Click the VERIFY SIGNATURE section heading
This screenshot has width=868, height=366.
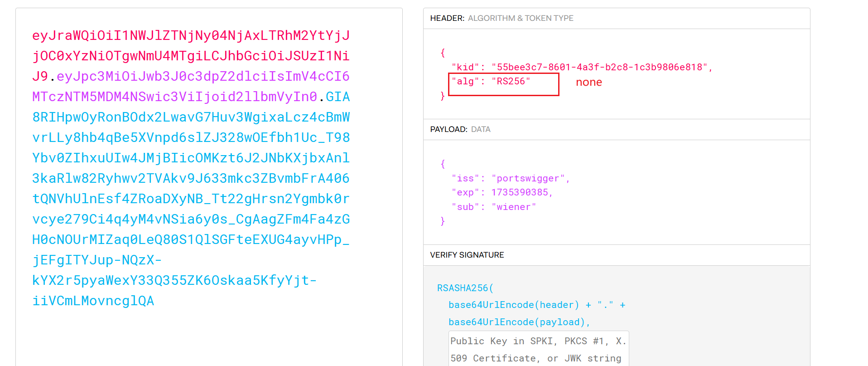click(x=467, y=255)
